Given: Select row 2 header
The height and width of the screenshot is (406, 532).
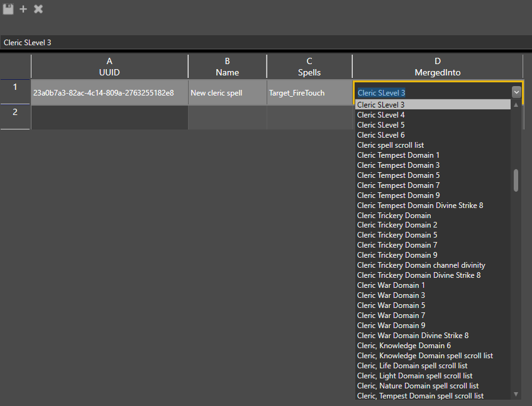Looking at the screenshot, I should point(15,117).
